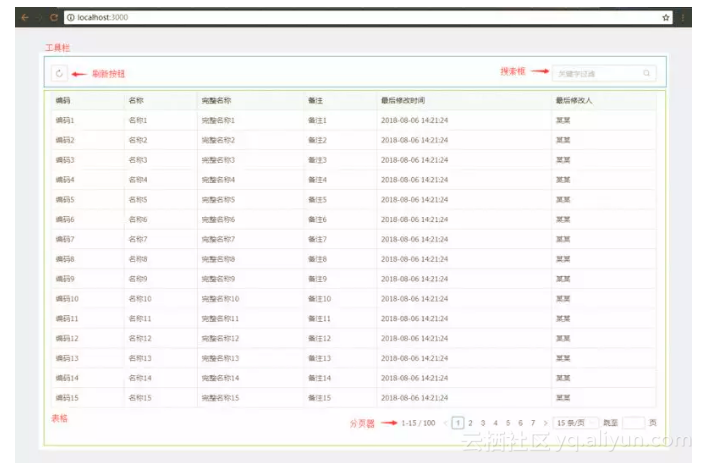The image size is (703, 463).
Task: Click the 1-15 / 100 total count text
Action: coord(418,423)
